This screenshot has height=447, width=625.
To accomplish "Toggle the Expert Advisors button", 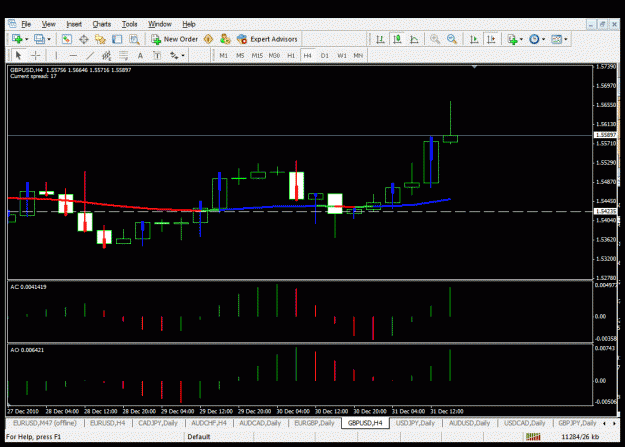I will 267,39.
